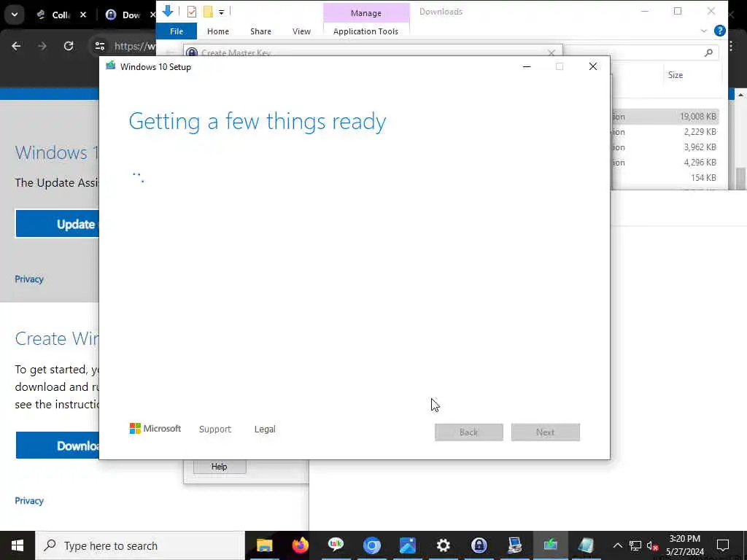Switch to the View ribbon tab in Explorer

[301, 31]
